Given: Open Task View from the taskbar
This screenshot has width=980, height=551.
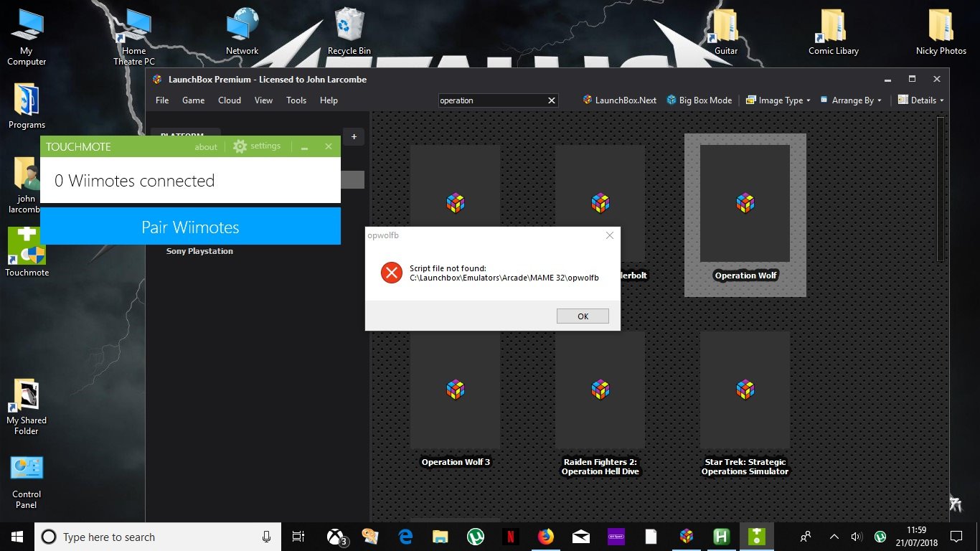Looking at the screenshot, I should point(298,537).
